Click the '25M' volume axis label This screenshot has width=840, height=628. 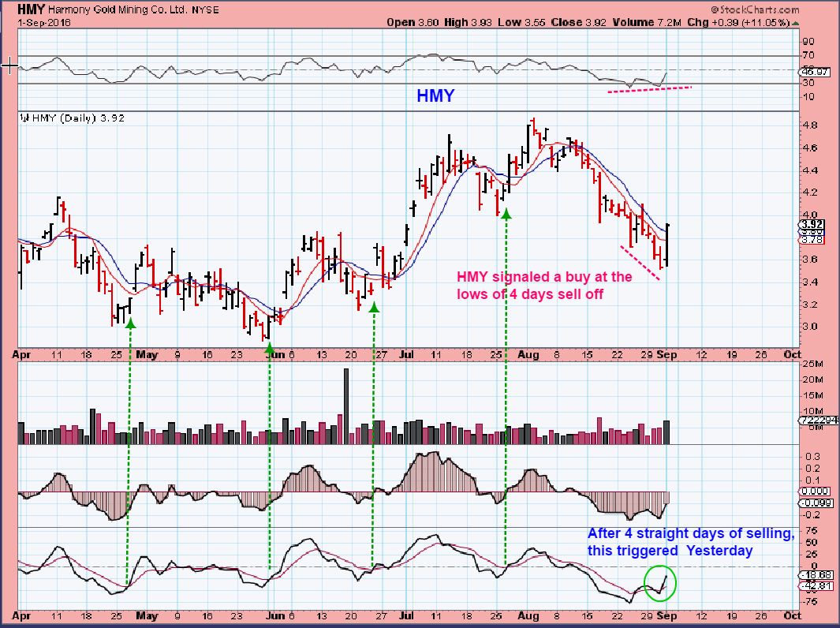813,365
